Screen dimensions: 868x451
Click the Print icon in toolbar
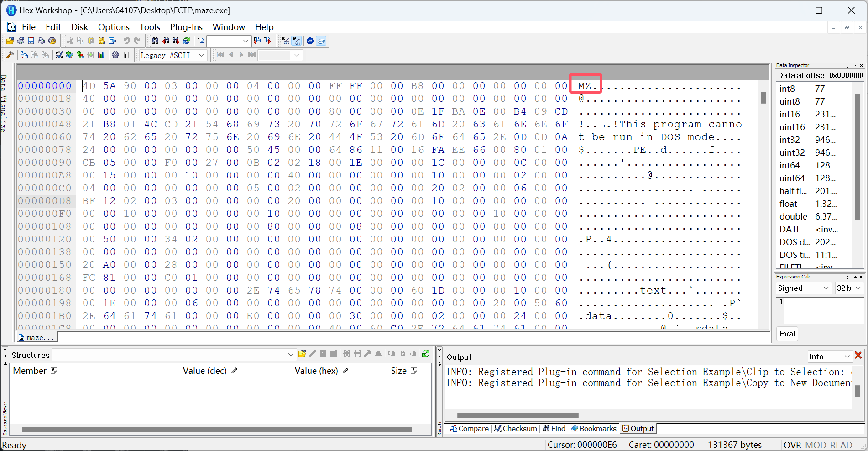(x=42, y=41)
